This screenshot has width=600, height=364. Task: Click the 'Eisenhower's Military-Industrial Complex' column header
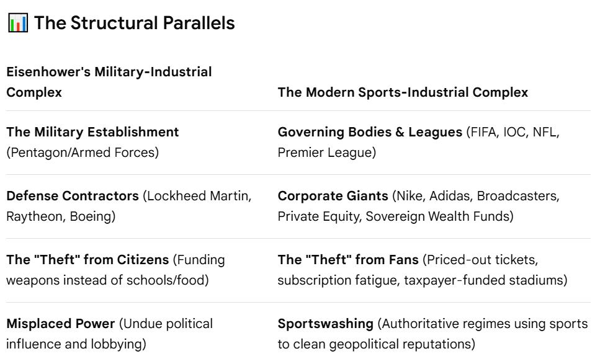109,82
